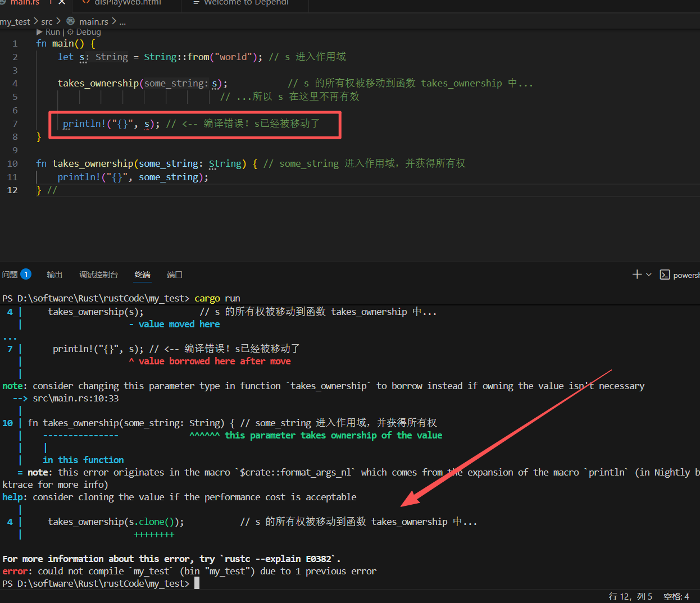This screenshot has height=603, width=700.
Task: Click line number 4 in the gutter
Action: [x=15, y=83]
